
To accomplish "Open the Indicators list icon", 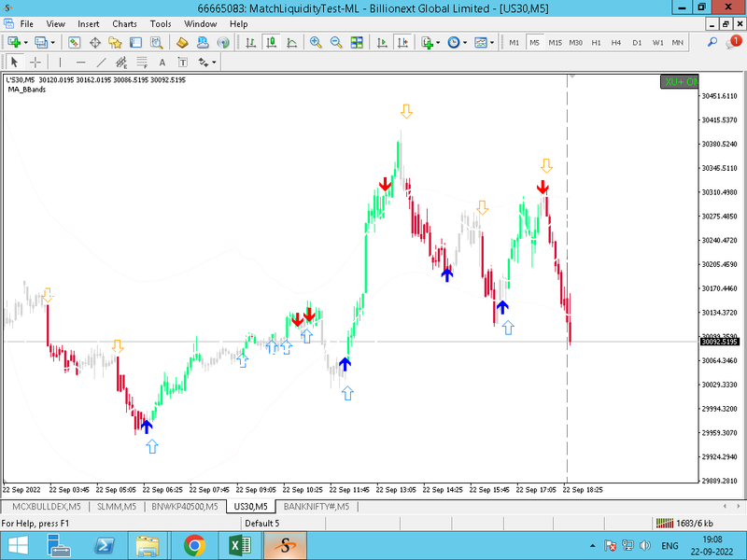I will tap(428, 42).
